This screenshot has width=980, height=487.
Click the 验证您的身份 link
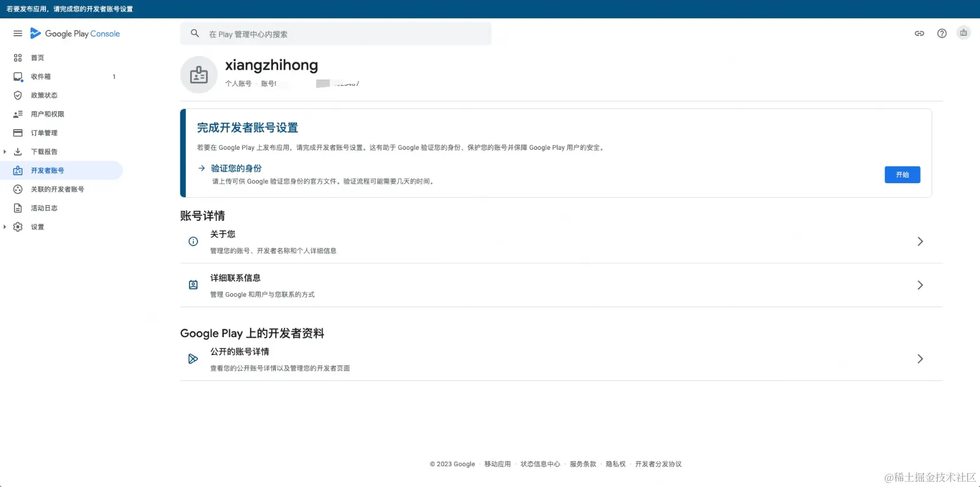click(236, 168)
